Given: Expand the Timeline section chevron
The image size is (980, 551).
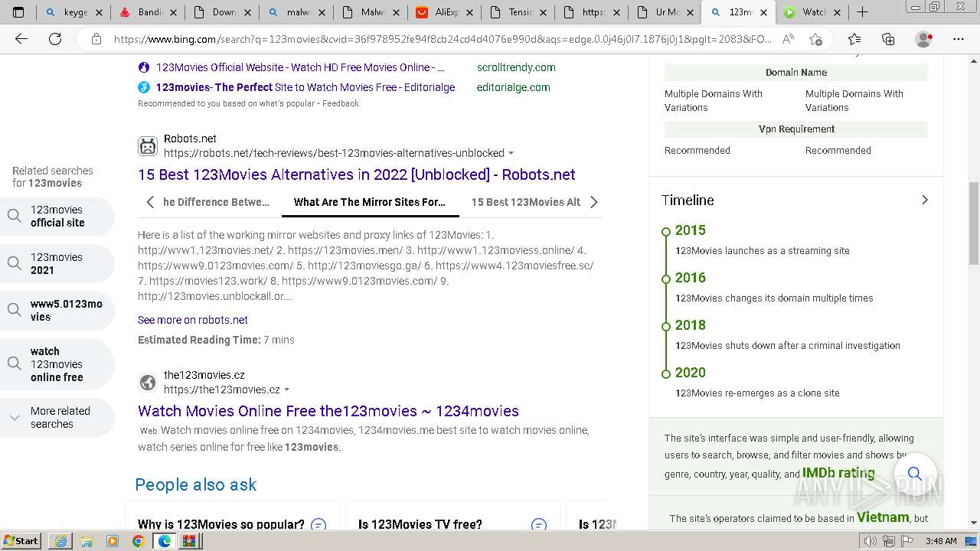Looking at the screenshot, I should (925, 200).
